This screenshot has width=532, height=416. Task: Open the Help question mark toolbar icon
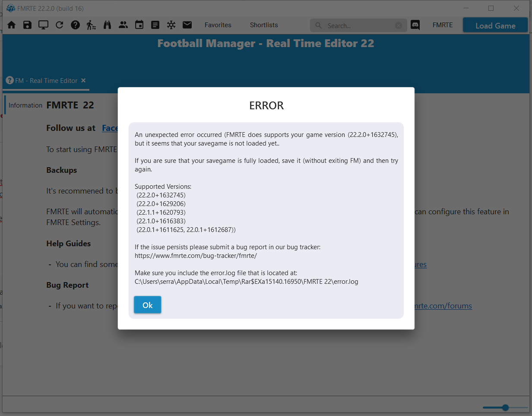click(x=75, y=25)
